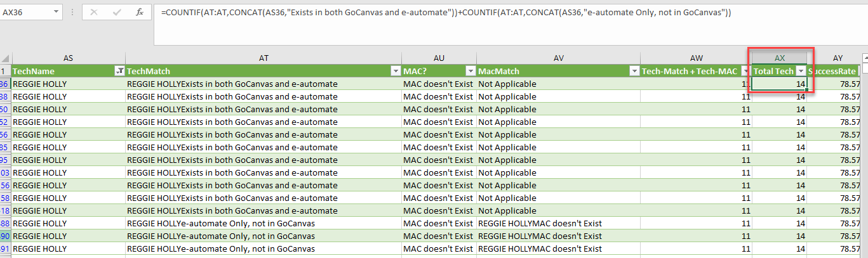Click the Total Tech header cell
The width and height of the screenshot is (868, 258).
780,71
